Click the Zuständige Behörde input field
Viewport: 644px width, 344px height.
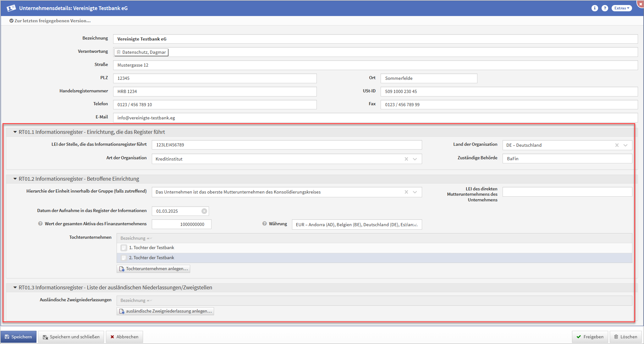tap(567, 159)
